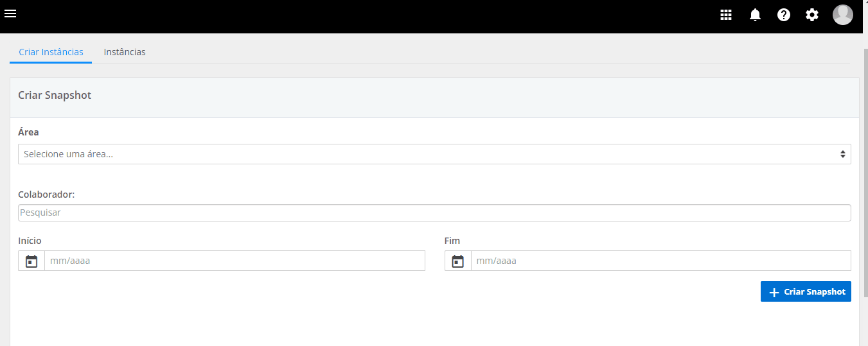Image resolution: width=868 pixels, height=346 pixels.
Task: Switch to the Instâncias tab
Action: (125, 52)
